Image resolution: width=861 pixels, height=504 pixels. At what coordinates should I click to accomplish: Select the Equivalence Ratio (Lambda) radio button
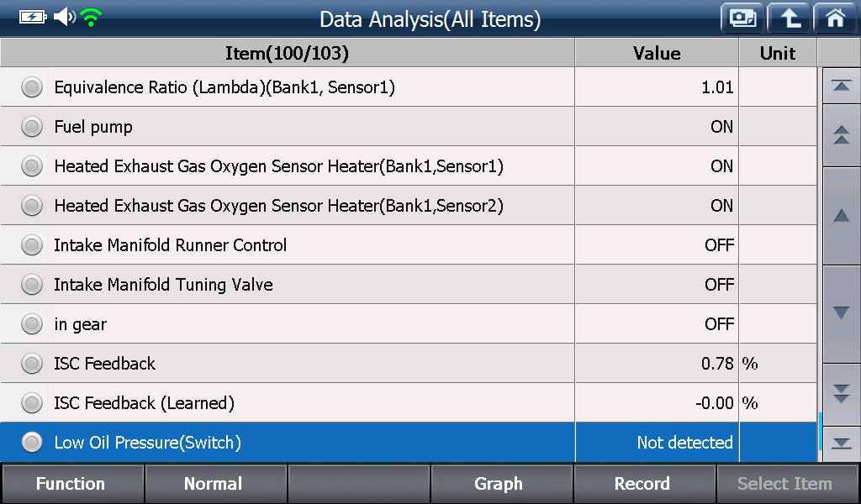click(x=32, y=87)
